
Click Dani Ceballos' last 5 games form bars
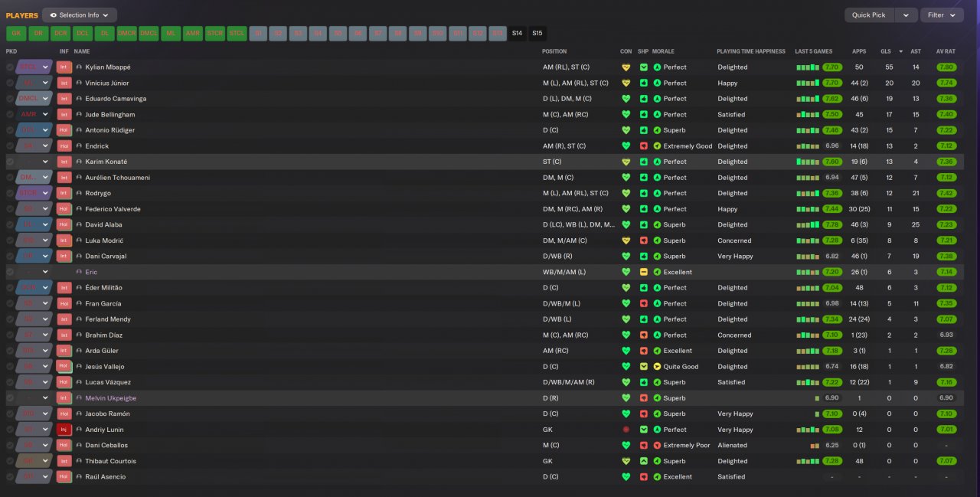click(815, 446)
